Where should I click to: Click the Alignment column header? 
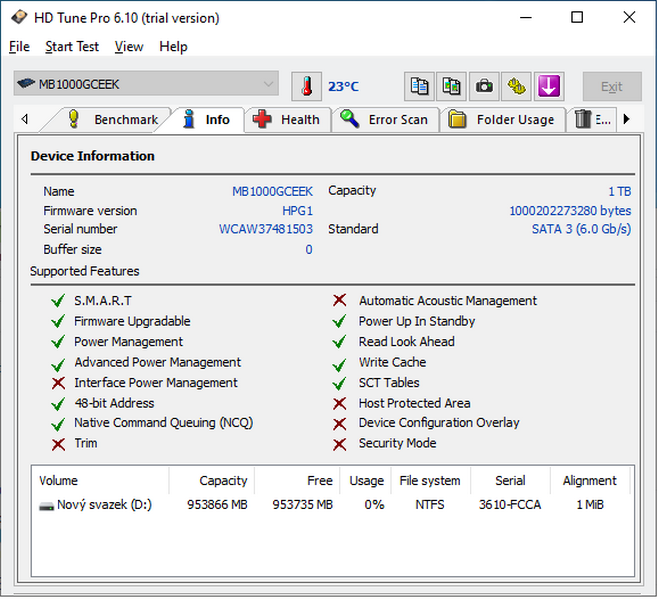coord(590,481)
